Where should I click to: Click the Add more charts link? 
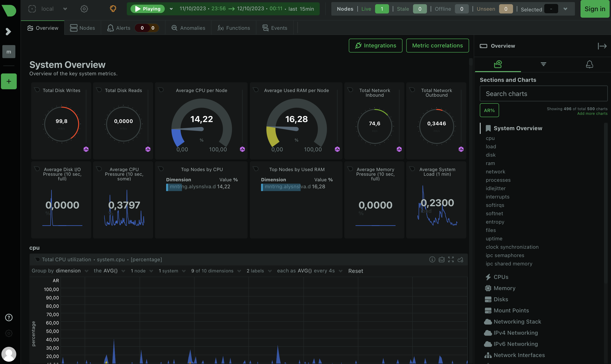pyautogui.click(x=592, y=114)
